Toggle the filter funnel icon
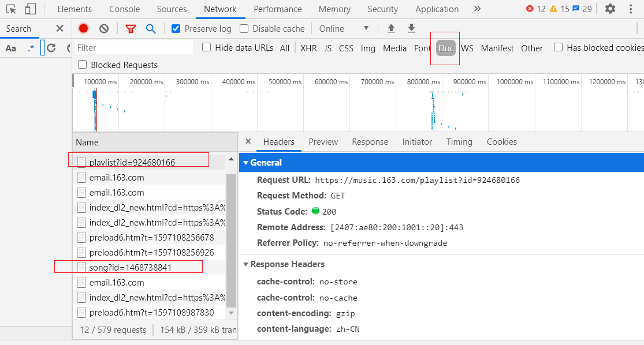The width and height of the screenshot is (644, 345). 131,29
